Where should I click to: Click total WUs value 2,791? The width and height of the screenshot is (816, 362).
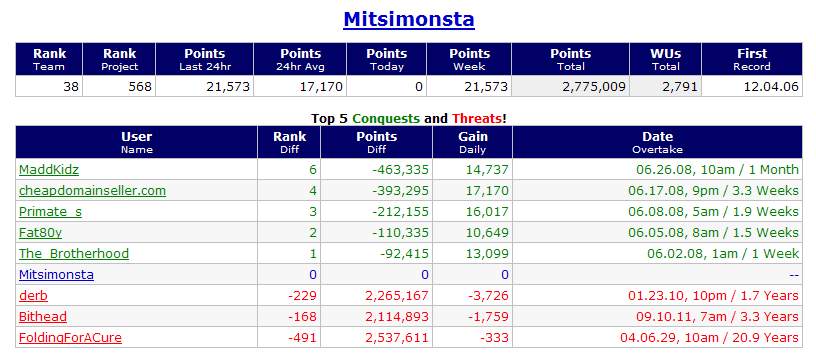click(x=681, y=86)
